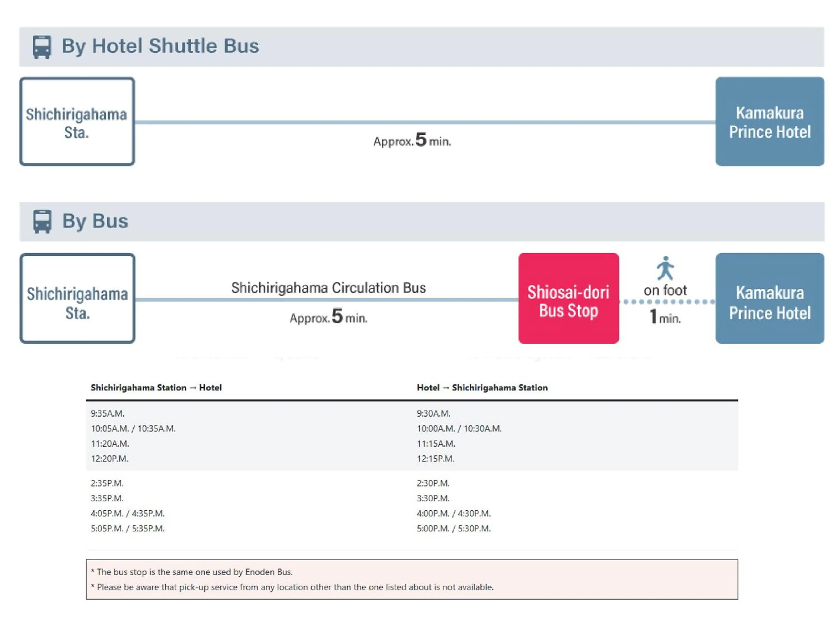This screenshot has width=840, height=630.
Task: Click the 11:15A.M. hotel departure time
Action: [x=436, y=444]
